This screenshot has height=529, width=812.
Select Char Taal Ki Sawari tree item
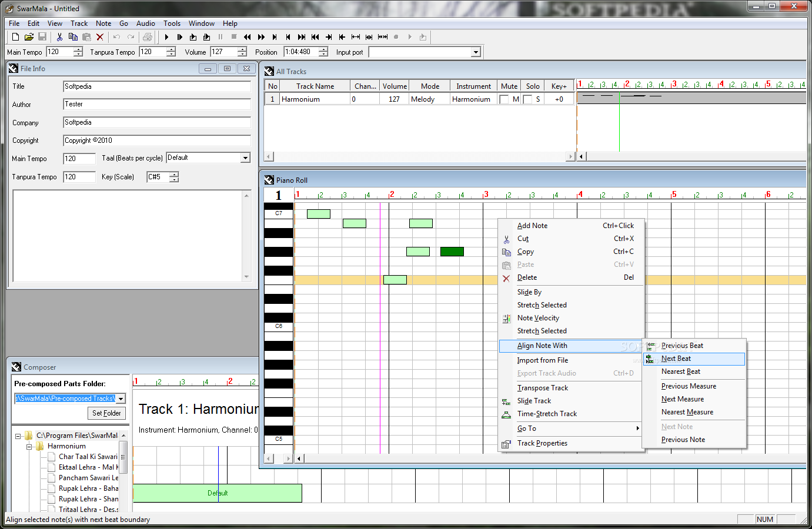coord(88,457)
